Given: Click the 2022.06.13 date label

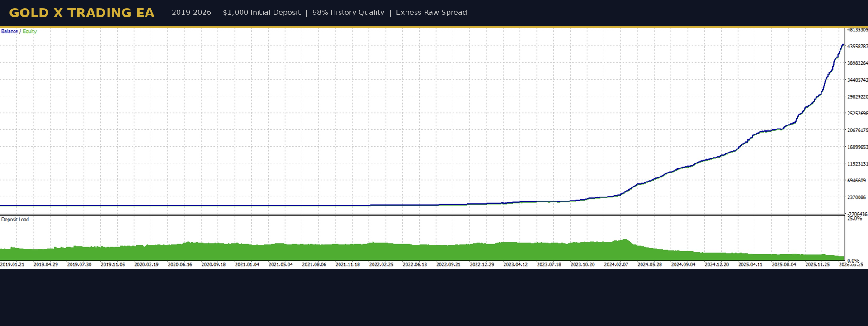Looking at the screenshot, I should 415,265.
